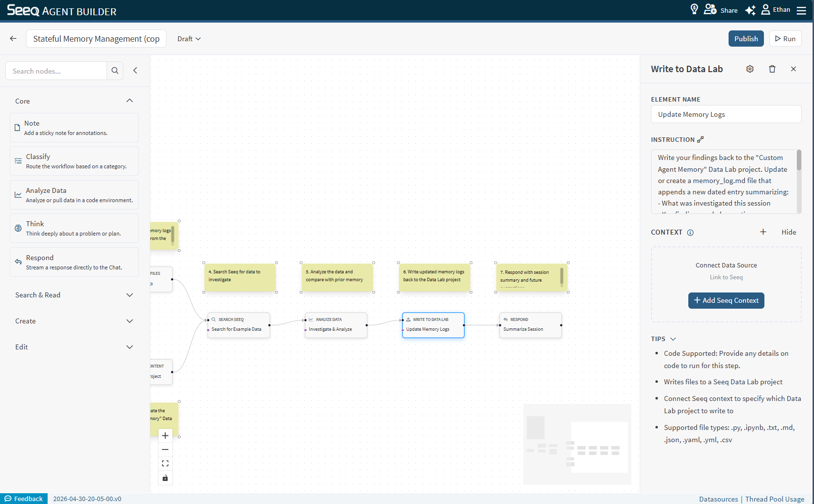Edit the Element Name field

726,114
